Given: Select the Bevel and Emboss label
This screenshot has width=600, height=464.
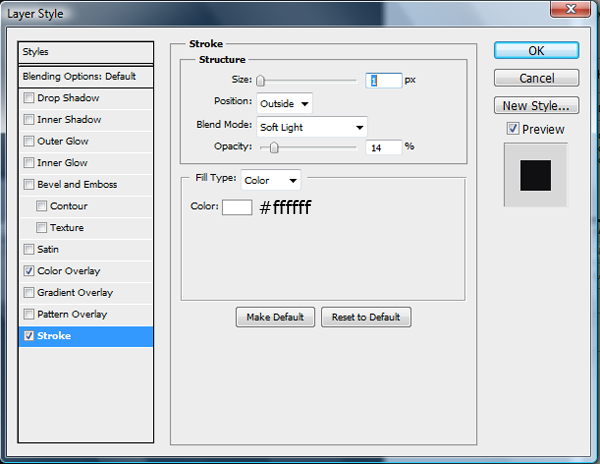Looking at the screenshot, I should 77,184.
